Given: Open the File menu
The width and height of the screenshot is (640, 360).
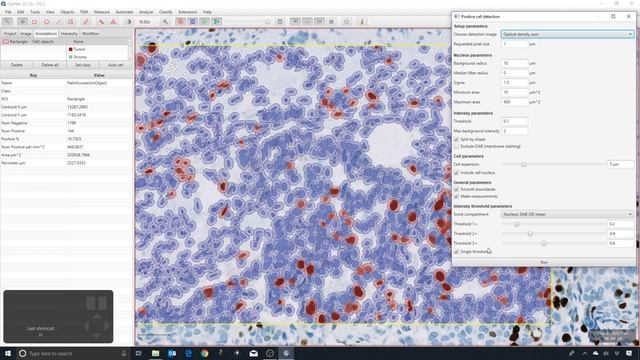Looking at the screenshot, I should (x=8, y=12).
